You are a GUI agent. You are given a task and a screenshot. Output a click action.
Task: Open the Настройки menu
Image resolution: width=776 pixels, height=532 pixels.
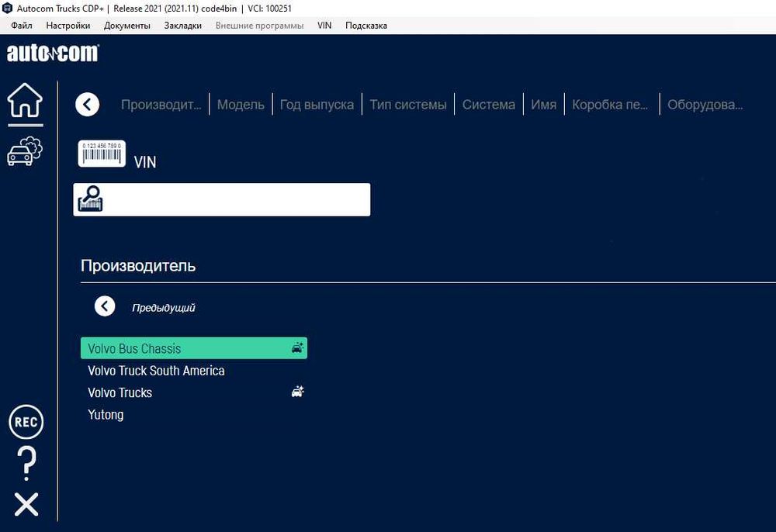tap(68, 26)
